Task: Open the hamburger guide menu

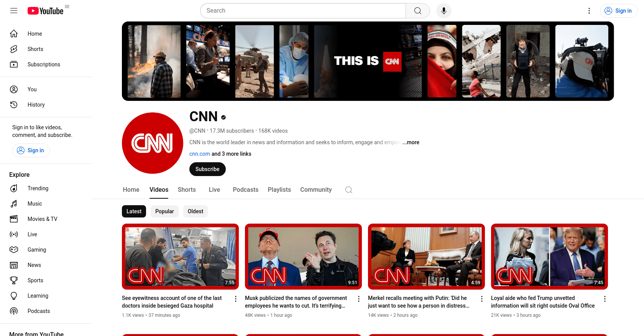Action: tap(14, 11)
